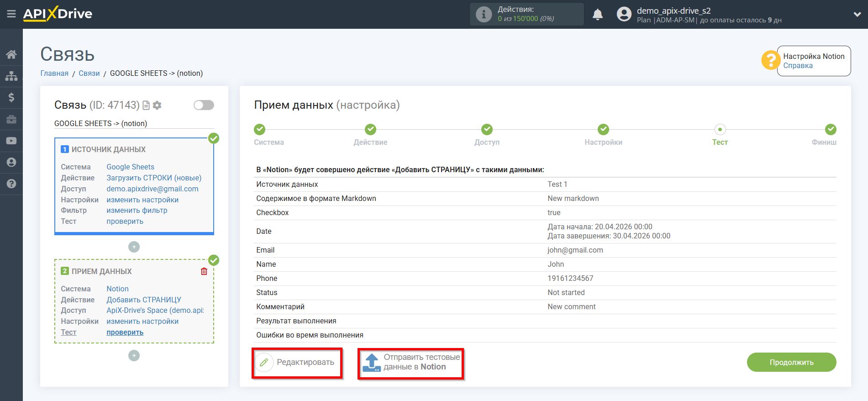Open YouTube video icon in sidebar
Viewport: 868px width, 401px height.
[x=11, y=141]
